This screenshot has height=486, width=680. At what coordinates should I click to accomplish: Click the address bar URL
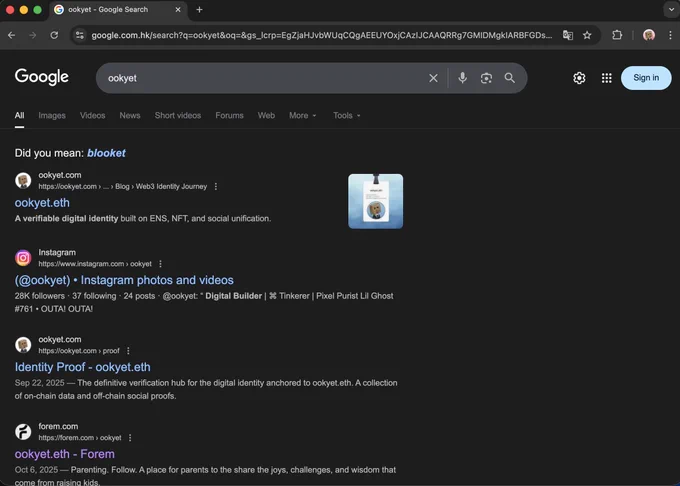point(322,35)
